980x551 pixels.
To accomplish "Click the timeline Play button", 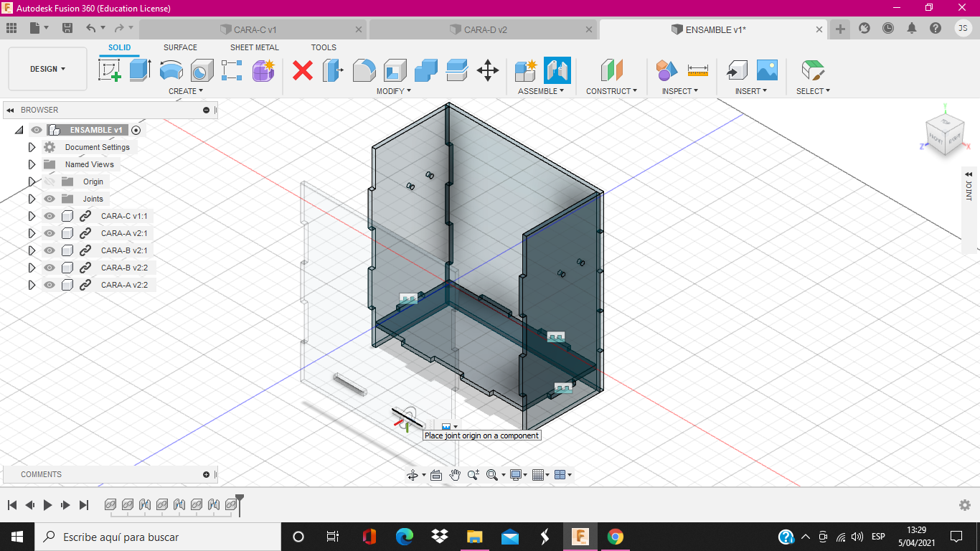I will click(x=47, y=505).
